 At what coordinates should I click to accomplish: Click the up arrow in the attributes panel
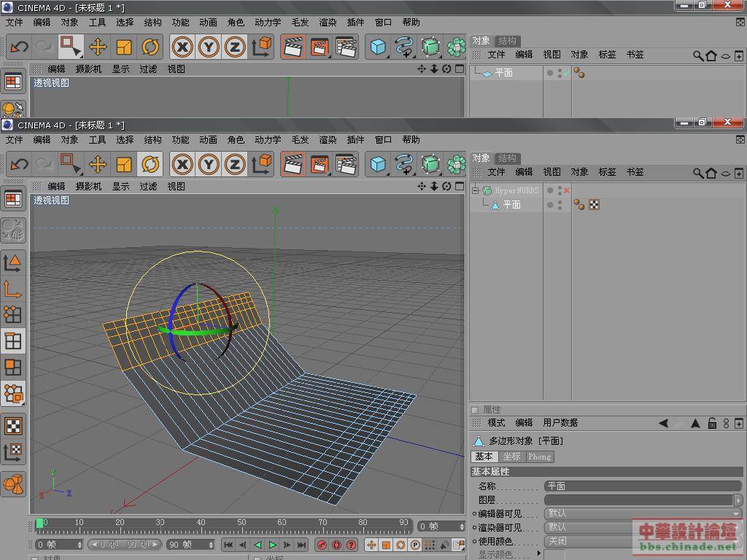[x=695, y=423]
